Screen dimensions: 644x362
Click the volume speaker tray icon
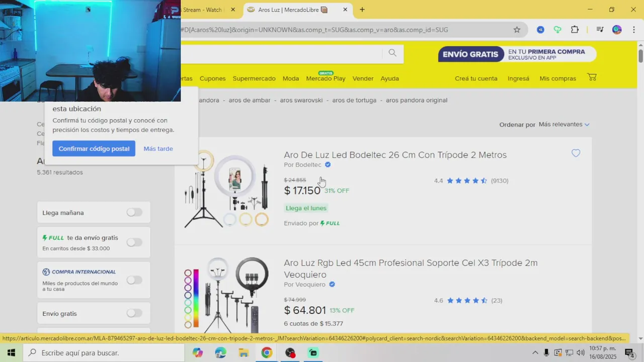point(581,353)
